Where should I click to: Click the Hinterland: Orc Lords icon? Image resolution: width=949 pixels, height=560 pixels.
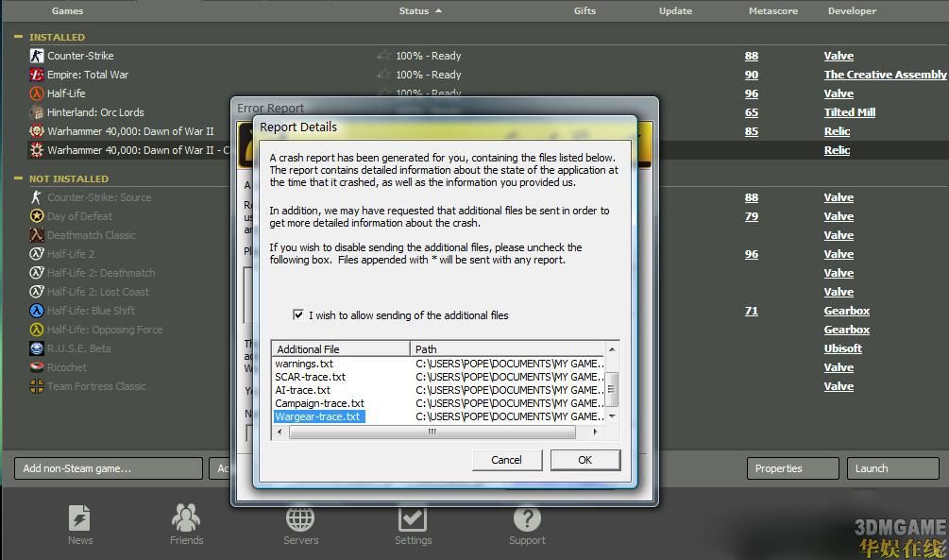click(x=37, y=112)
